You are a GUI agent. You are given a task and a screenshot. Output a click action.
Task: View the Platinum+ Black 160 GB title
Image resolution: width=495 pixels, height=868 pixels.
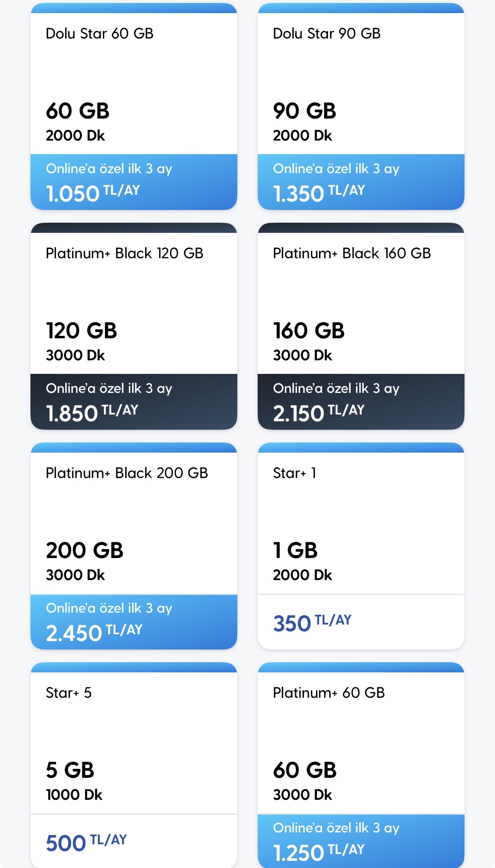[x=352, y=253]
